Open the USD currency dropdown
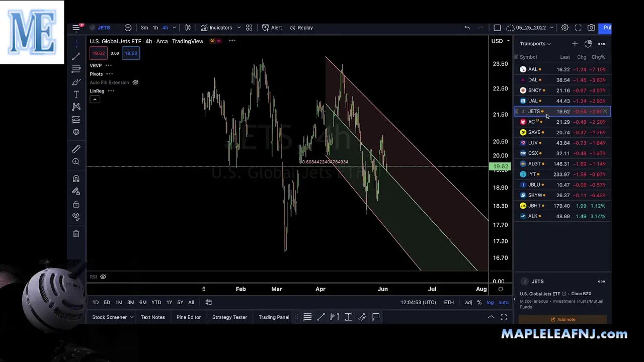This screenshot has height=362, width=644. 500,41
